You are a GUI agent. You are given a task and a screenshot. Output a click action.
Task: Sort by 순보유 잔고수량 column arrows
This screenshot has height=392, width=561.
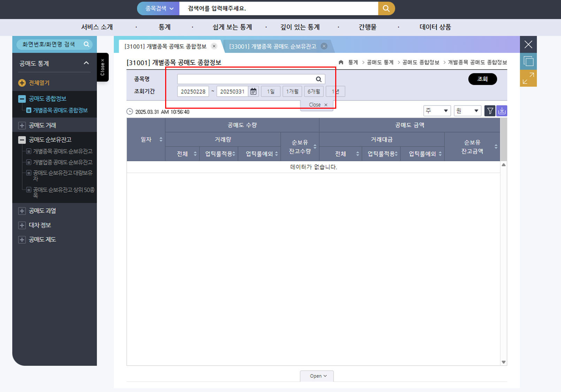315,146
